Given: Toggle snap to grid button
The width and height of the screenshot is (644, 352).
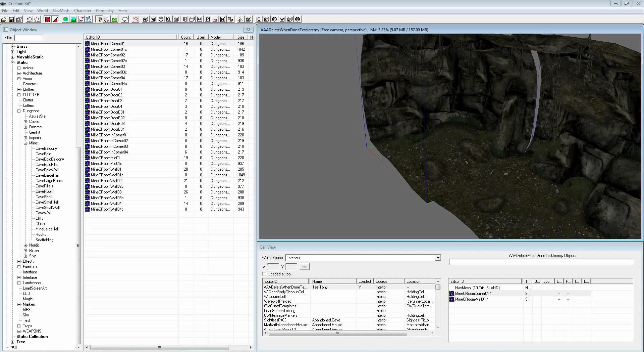Looking at the screenshot, I should pyautogui.click(x=48, y=19).
